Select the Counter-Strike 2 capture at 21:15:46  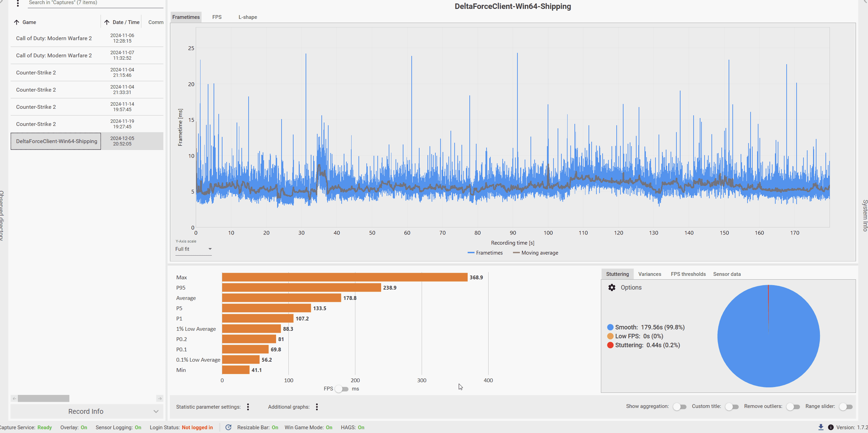[87, 72]
